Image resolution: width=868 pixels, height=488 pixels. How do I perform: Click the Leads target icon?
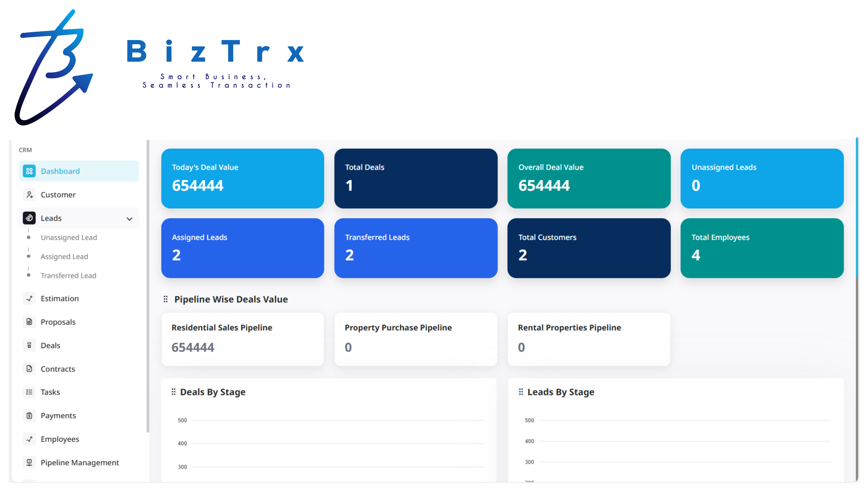click(x=29, y=218)
